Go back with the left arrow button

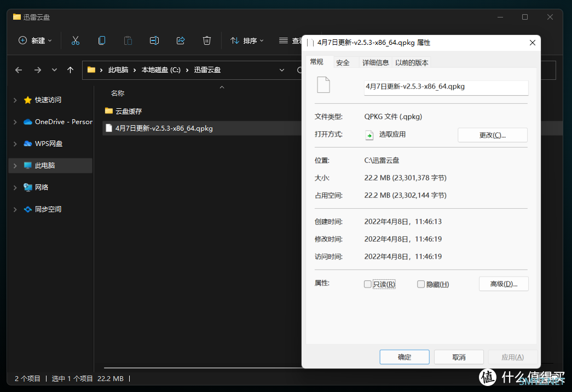[19, 70]
